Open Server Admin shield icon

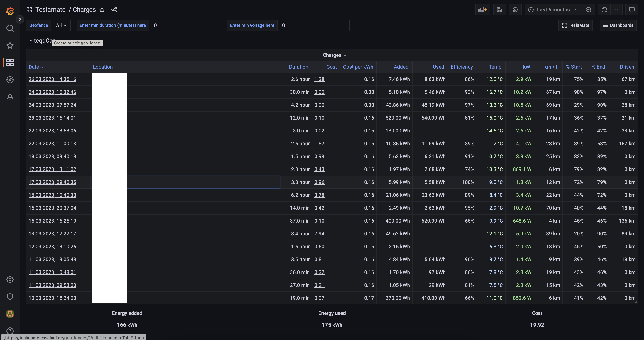pyautogui.click(x=10, y=297)
